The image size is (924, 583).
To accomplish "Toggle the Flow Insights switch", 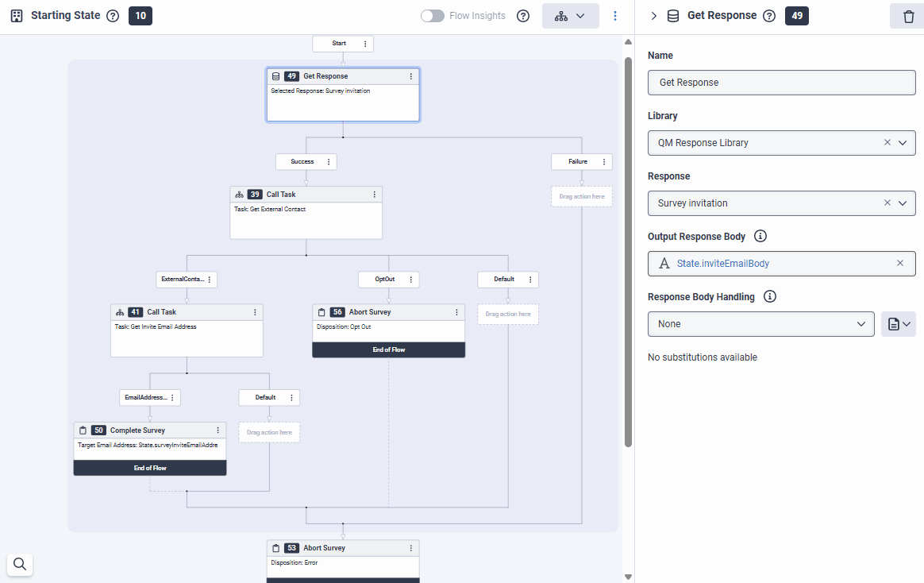I will 433,16.
